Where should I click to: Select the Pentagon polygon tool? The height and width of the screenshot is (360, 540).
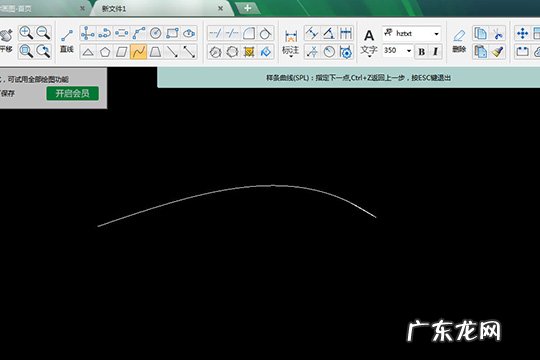click(105, 52)
